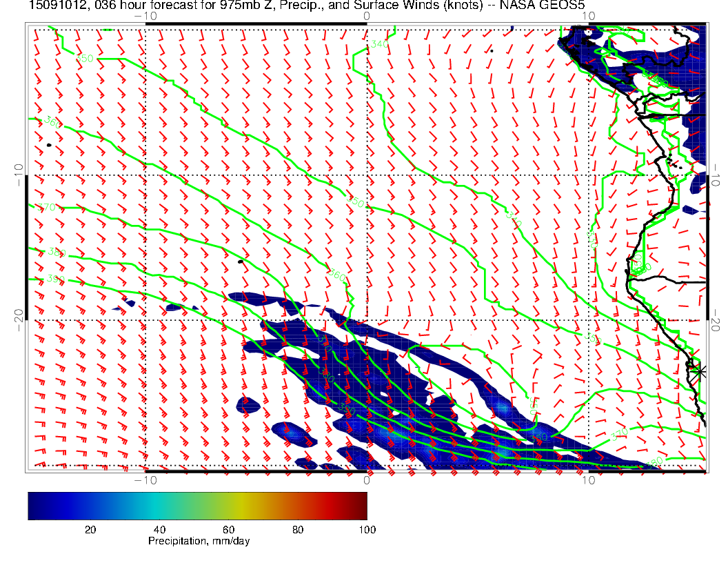Image resolution: width=728 pixels, height=563 pixels.
Task: Click the 370 contour label near lower right
Action: 619,435
